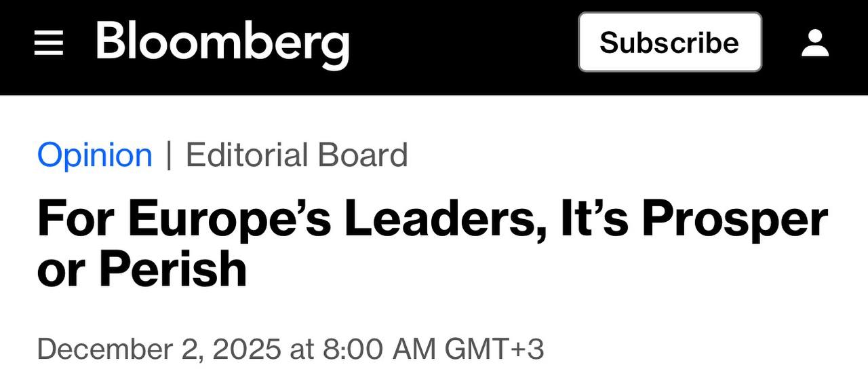Viewport: 868px width, 386px height.
Task: Open the Opinion section link
Action: point(95,155)
